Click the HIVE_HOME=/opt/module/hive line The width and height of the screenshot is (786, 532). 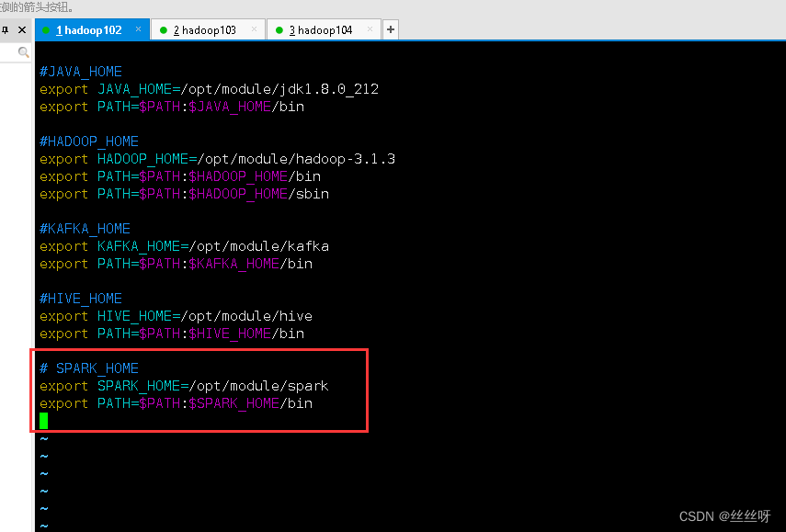click(x=176, y=316)
